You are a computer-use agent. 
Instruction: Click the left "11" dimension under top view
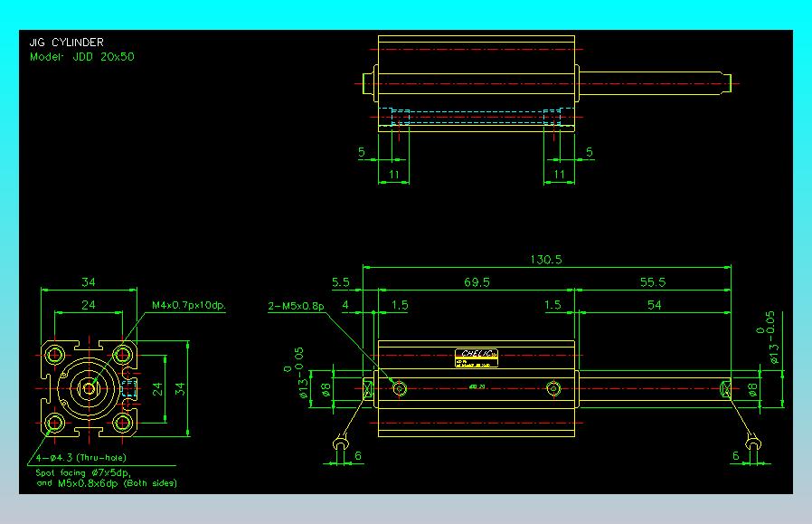click(x=394, y=175)
